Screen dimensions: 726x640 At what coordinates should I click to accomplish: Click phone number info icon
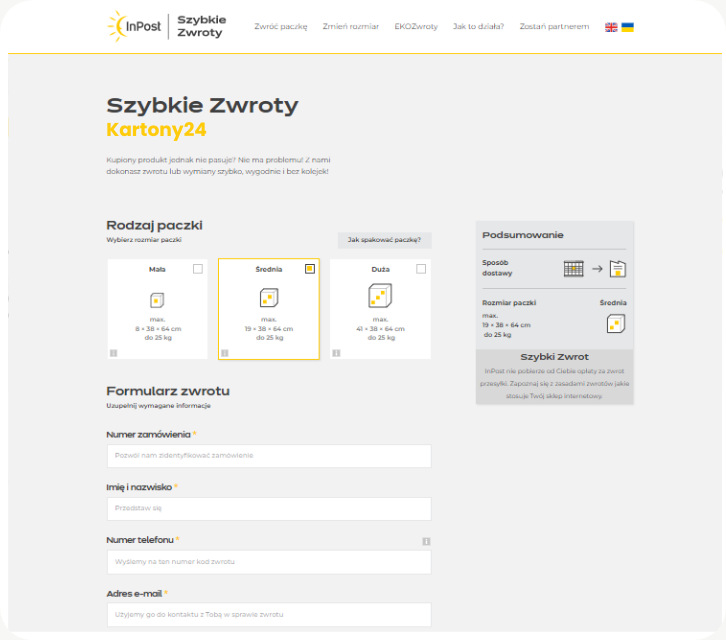point(426,541)
